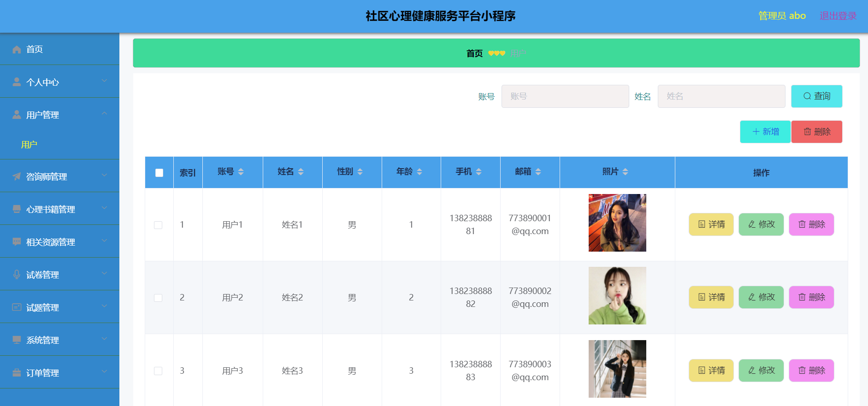Image resolution: width=868 pixels, height=406 pixels.
Task: Collapse the 用户管理 menu chevron
Action: [104, 114]
